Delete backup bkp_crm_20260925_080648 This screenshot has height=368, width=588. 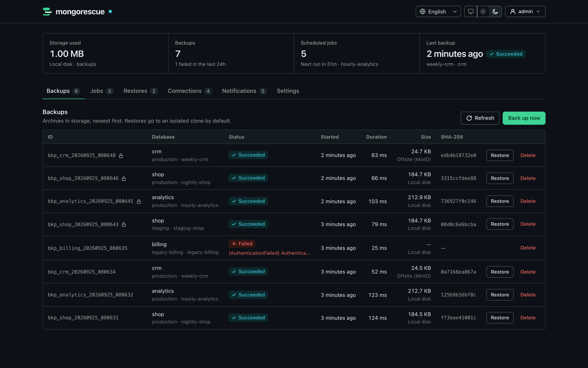[x=528, y=155]
